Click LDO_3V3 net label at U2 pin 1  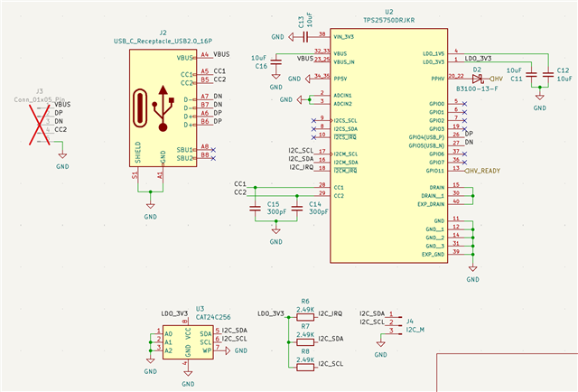click(x=478, y=59)
